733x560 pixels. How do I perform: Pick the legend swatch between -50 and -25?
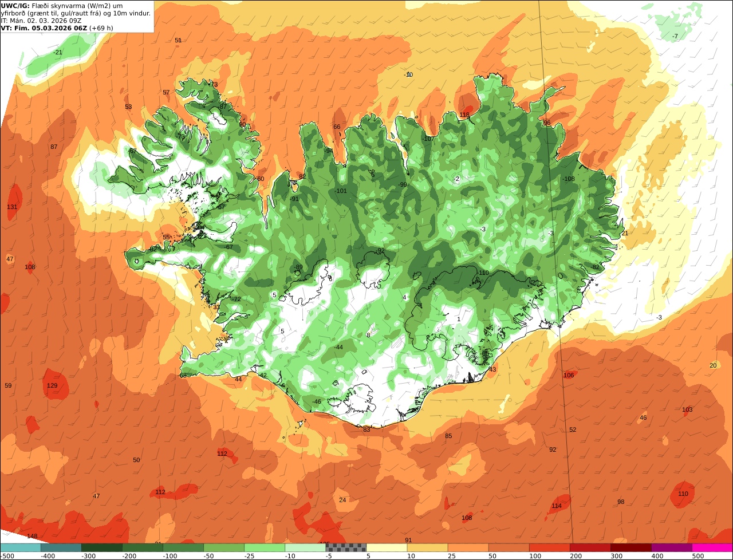(224, 547)
